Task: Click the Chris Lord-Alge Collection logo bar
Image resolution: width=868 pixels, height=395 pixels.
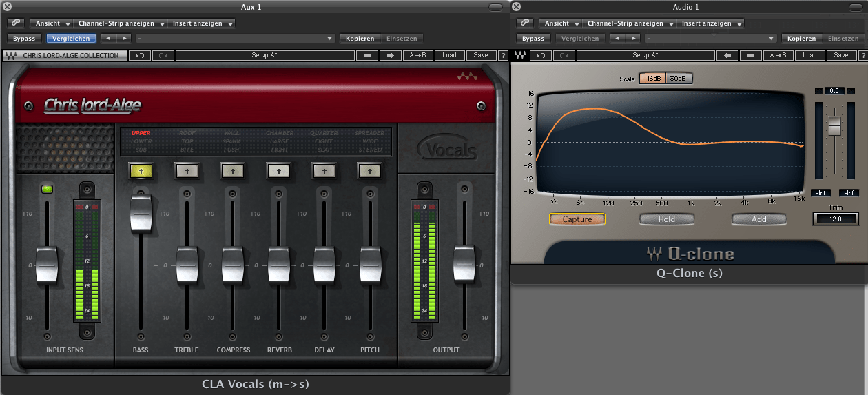Action: point(65,55)
